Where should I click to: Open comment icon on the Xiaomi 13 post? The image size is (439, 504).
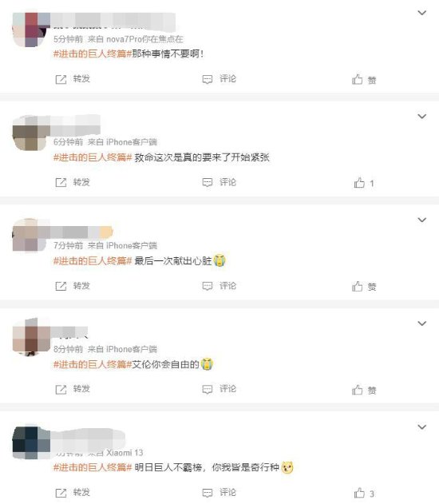tap(208, 493)
